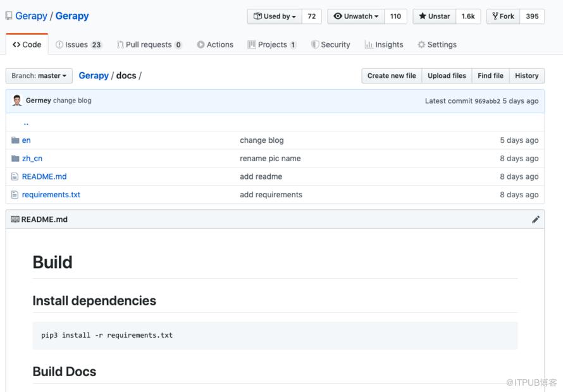The height and width of the screenshot is (392, 563).
Task: Open the Issues tab
Action: (x=79, y=44)
